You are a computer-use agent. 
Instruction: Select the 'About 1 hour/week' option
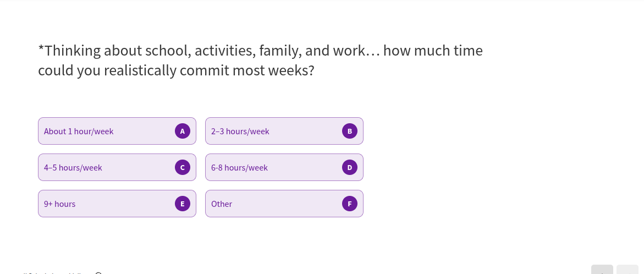pos(117,131)
